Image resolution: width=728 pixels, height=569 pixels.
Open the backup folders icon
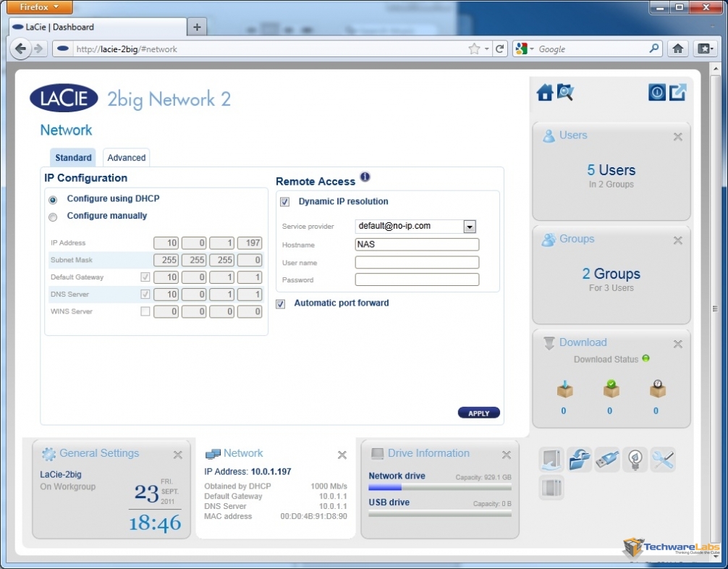(x=579, y=460)
